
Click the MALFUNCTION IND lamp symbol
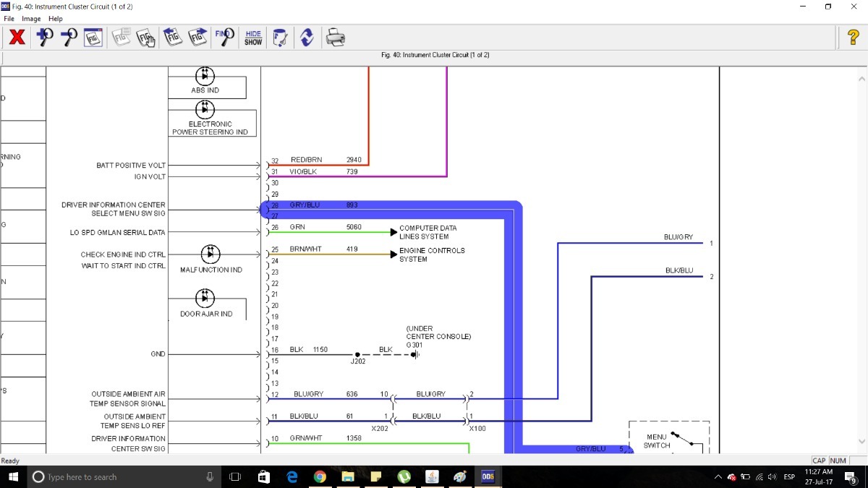click(210, 254)
